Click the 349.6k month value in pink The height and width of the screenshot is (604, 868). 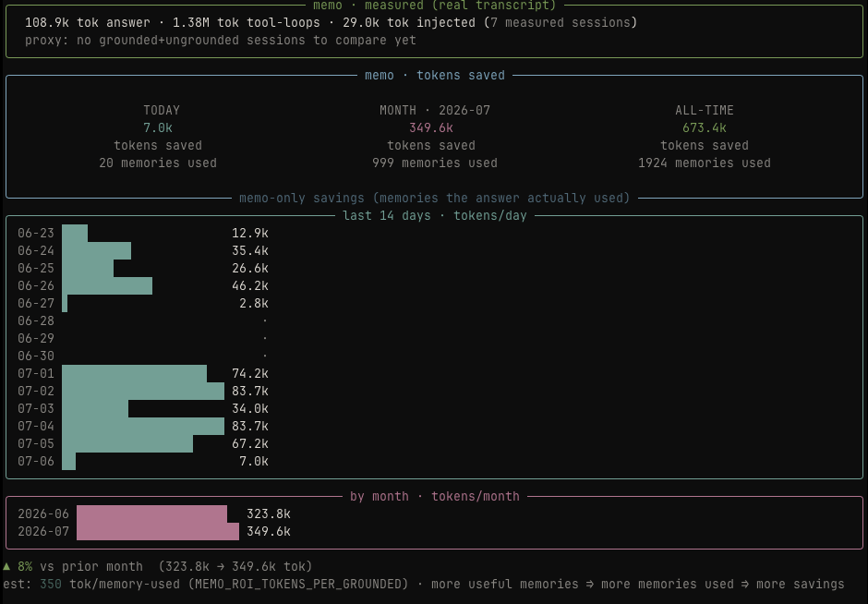click(x=430, y=127)
